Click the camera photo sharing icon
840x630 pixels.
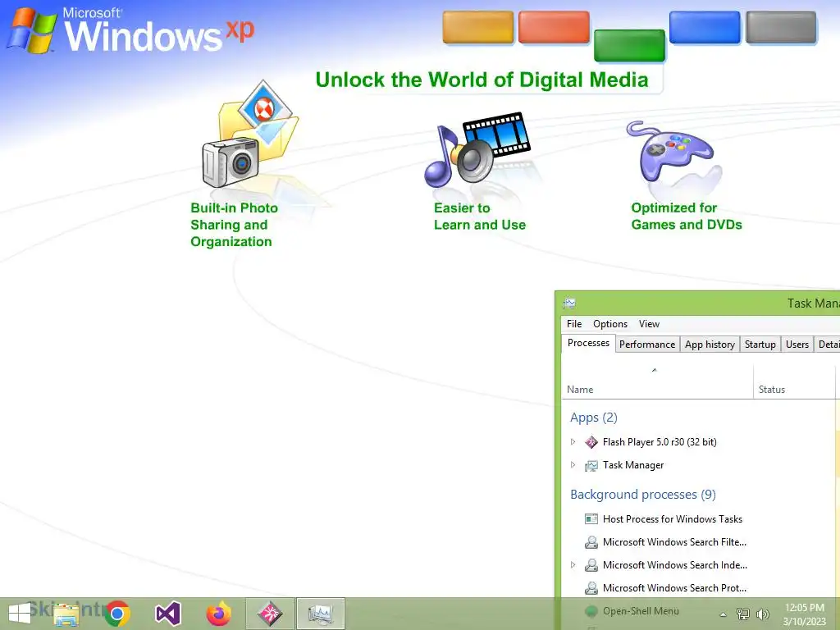[x=249, y=135]
